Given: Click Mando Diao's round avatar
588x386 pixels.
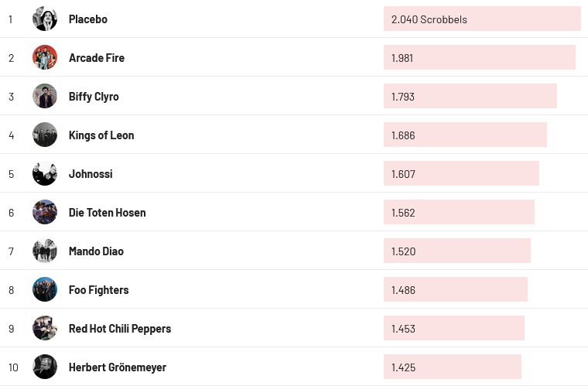Looking at the screenshot, I should pos(45,251).
